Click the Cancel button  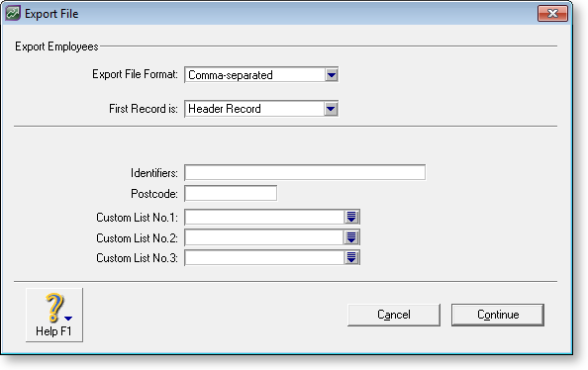pos(394,315)
